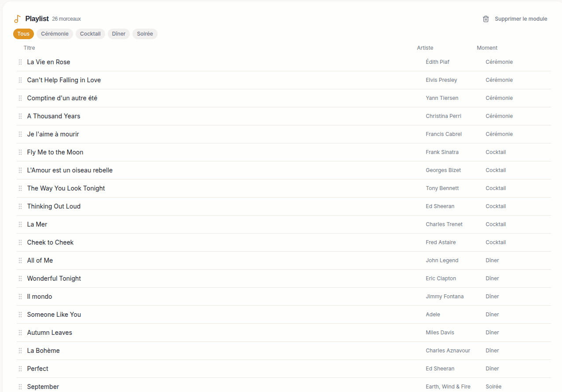Click drag handle of Je l'aime à mourir
Viewport: 562px width, 392px height.
pyautogui.click(x=20, y=134)
